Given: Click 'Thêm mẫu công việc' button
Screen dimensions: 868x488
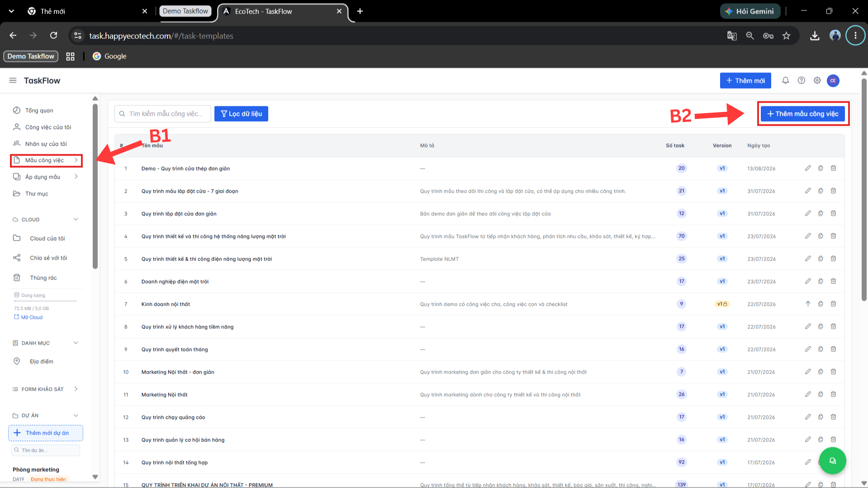Looking at the screenshot, I should click(803, 114).
